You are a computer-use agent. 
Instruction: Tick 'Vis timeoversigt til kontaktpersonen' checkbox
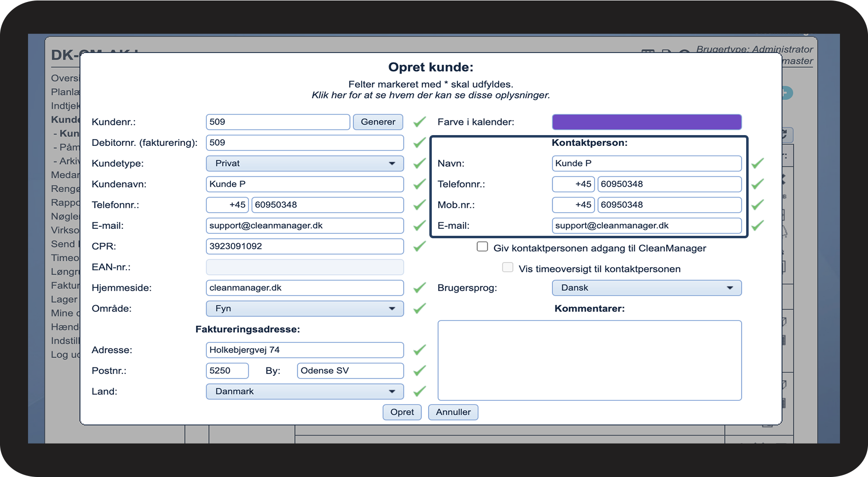[x=507, y=267]
